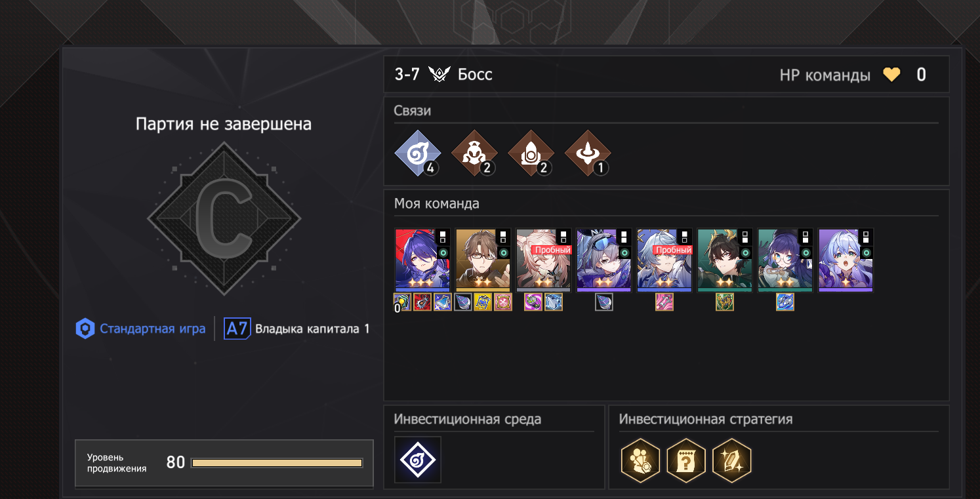Click the gold heart team HP icon
The image size is (980, 499).
pyautogui.click(x=891, y=75)
